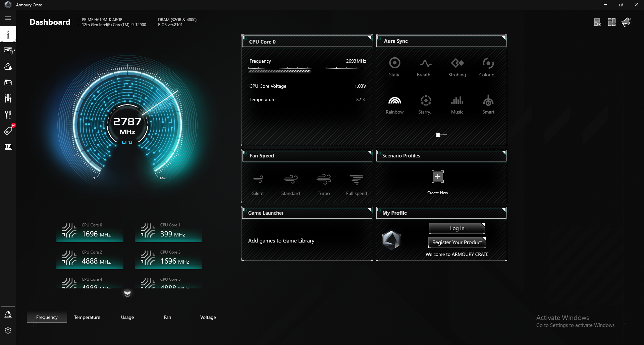Viewport: 644px width, 345px height.
Task: Set fan speed to Silent
Action: (258, 184)
